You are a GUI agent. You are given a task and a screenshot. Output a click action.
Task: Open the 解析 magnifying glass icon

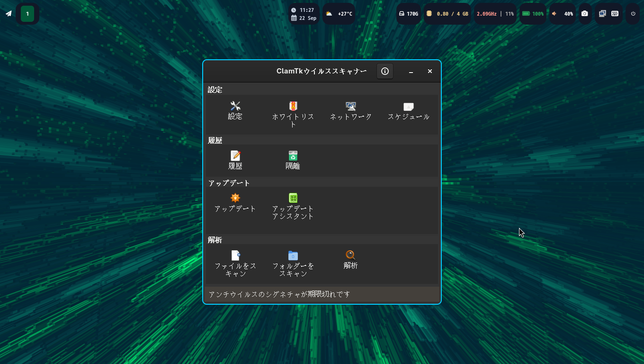click(x=350, y=255)
